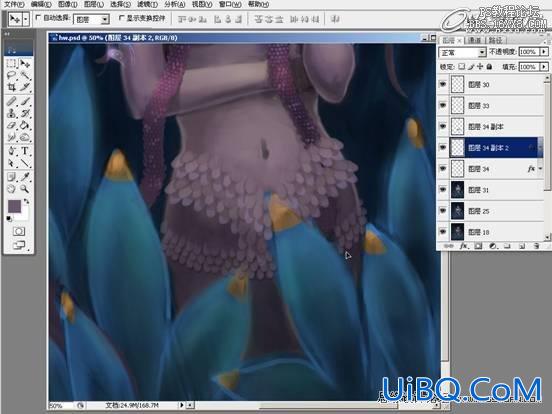Reset default foreground and background colors

click(9, 219)
